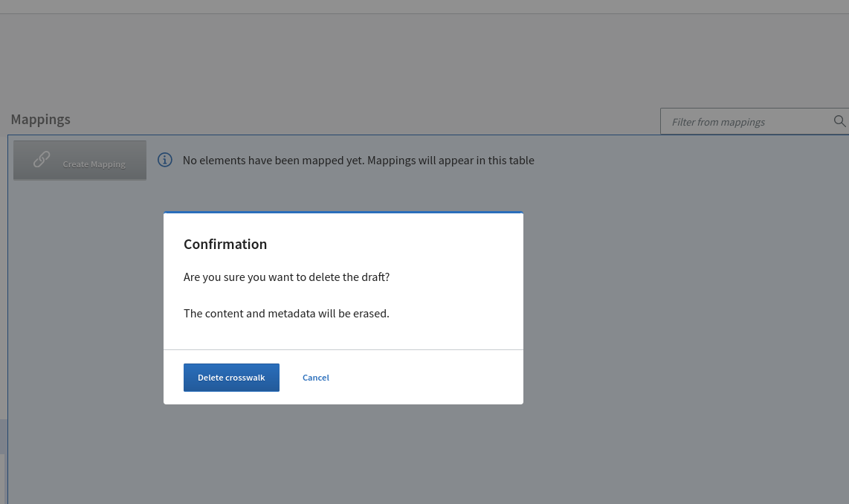Select the 'Are you sure' question text
Viewport: 849px width, 504px height.
(x=286, y=277)
